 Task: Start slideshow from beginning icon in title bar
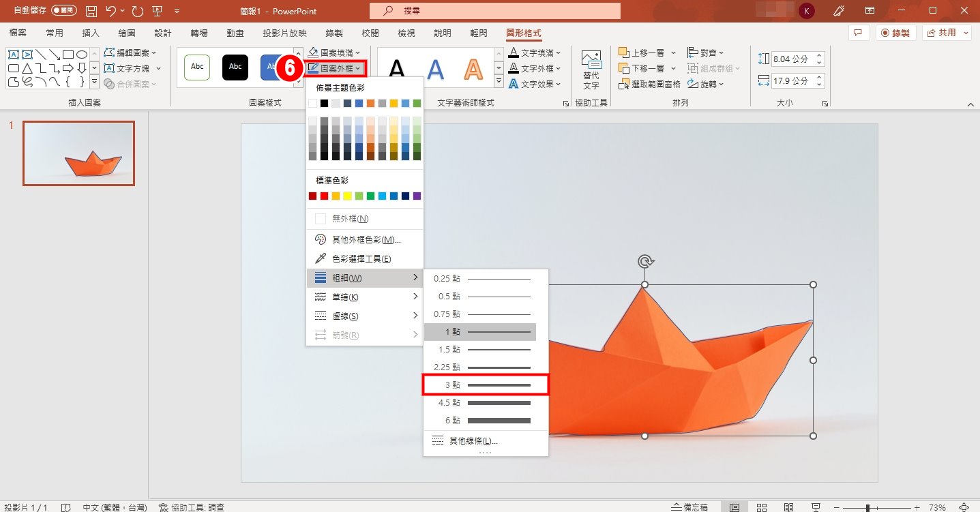tap(158, 11)
